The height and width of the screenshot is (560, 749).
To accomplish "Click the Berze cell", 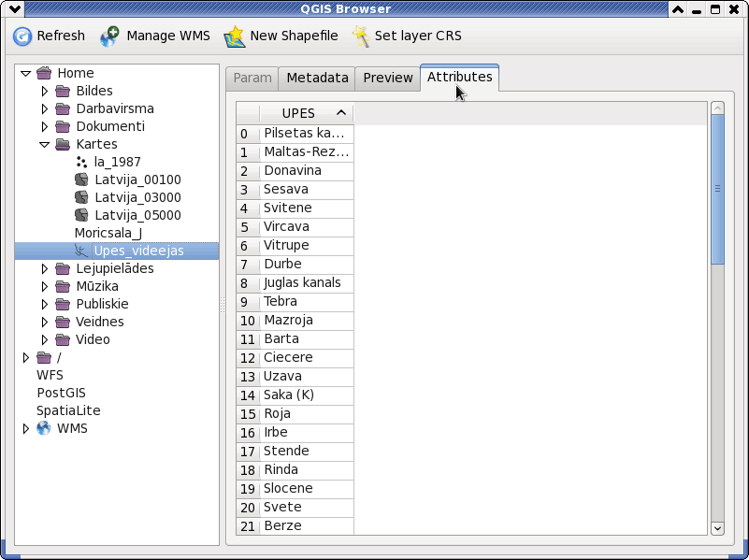I will [307, 526].
